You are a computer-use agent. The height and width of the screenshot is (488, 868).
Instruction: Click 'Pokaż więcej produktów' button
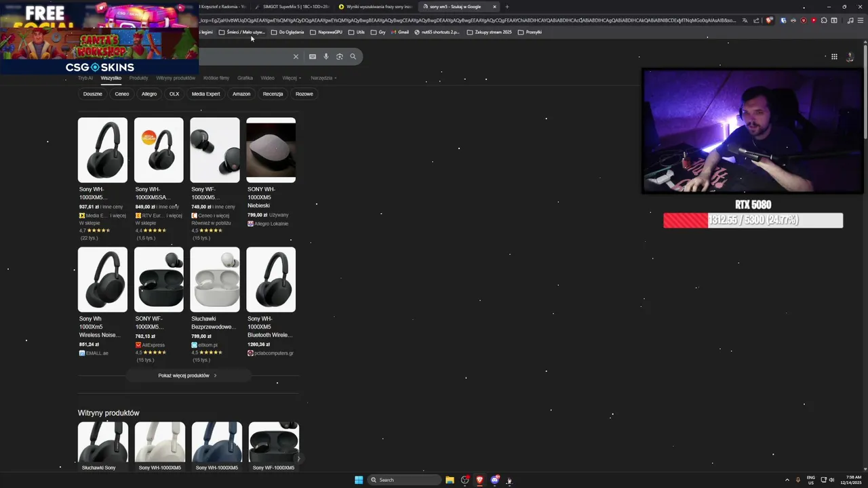[x=188, y=375]
